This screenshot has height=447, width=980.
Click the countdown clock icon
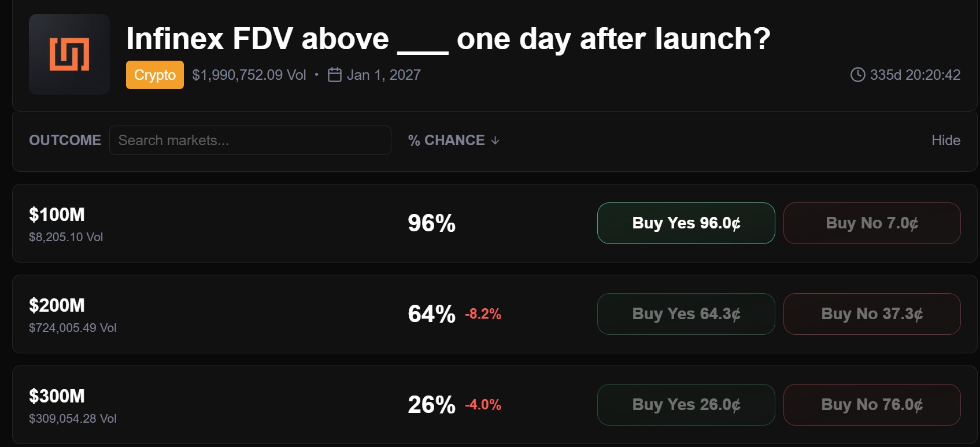[x=857, y=75]
